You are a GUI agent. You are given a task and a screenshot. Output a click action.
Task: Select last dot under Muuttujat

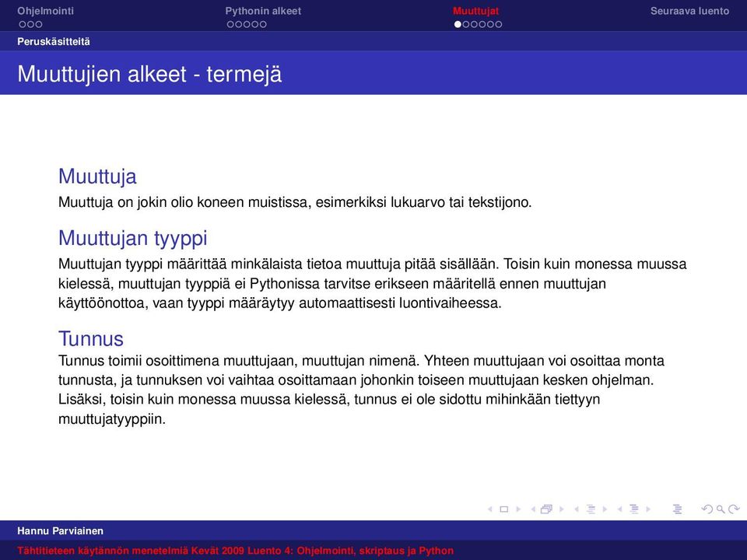[498, 24]
